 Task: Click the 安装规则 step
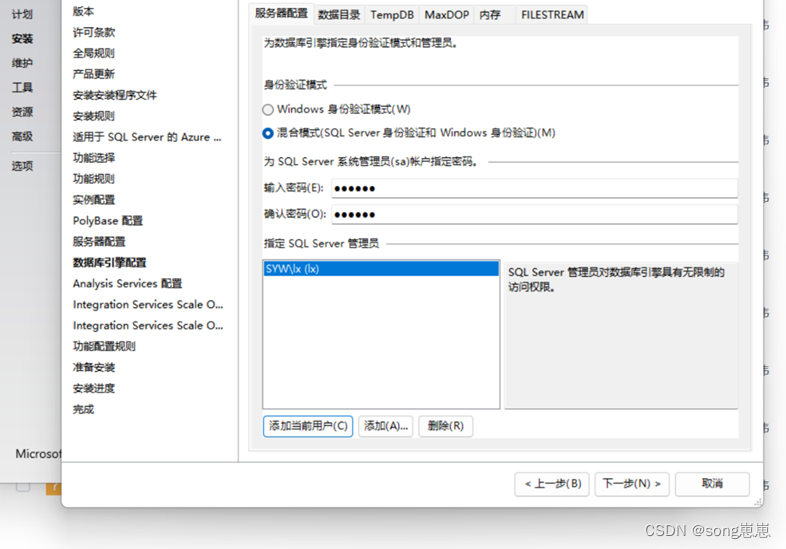(94, 116)
